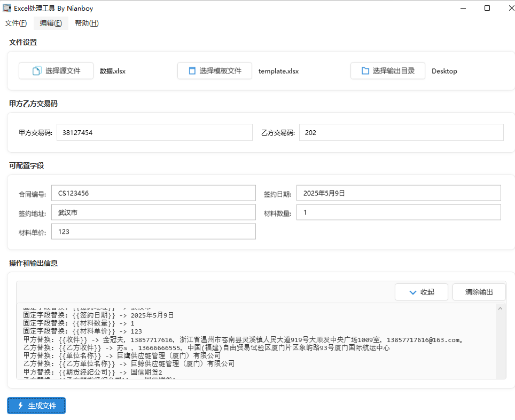Screen dimensions: 515x420
Task: Open the 文件(F) menu
Action: (16, 23)
